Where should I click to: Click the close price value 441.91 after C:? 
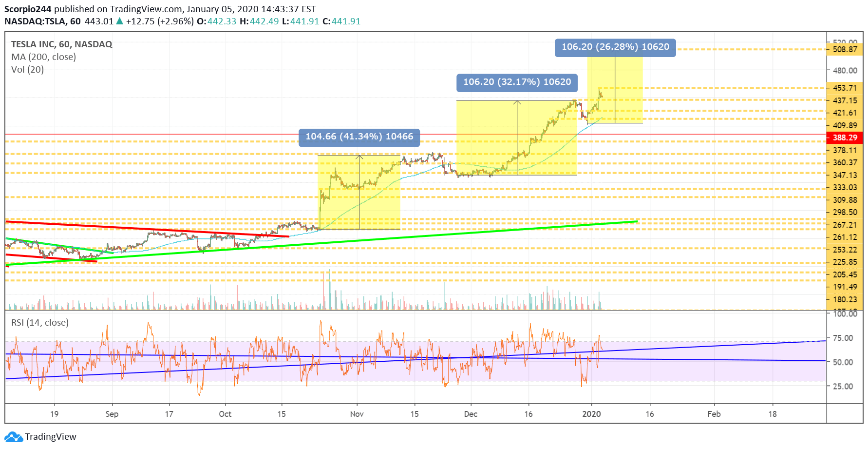click(x=346, y=21)
